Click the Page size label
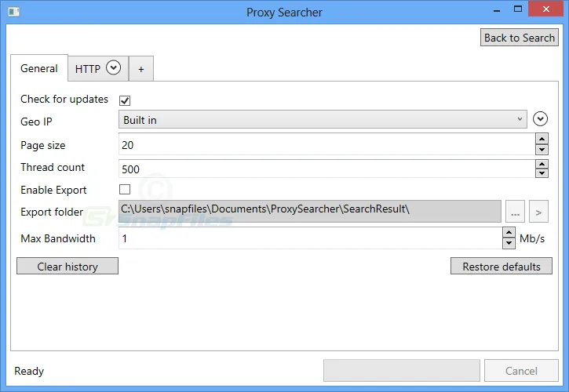Viewport: 569px width, 392px height. (43, 145)
